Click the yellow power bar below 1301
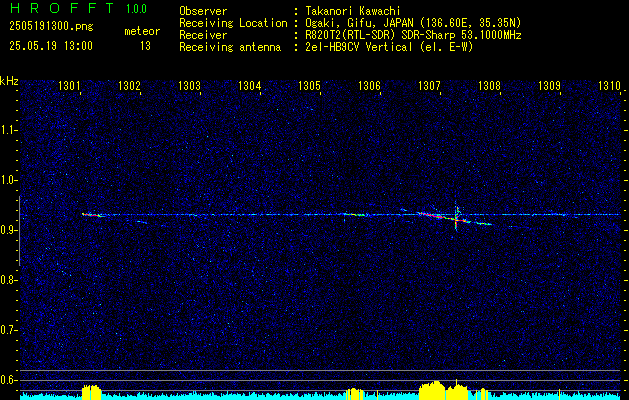Viewport: 629px width, 400px height. (x=91, y=392)
